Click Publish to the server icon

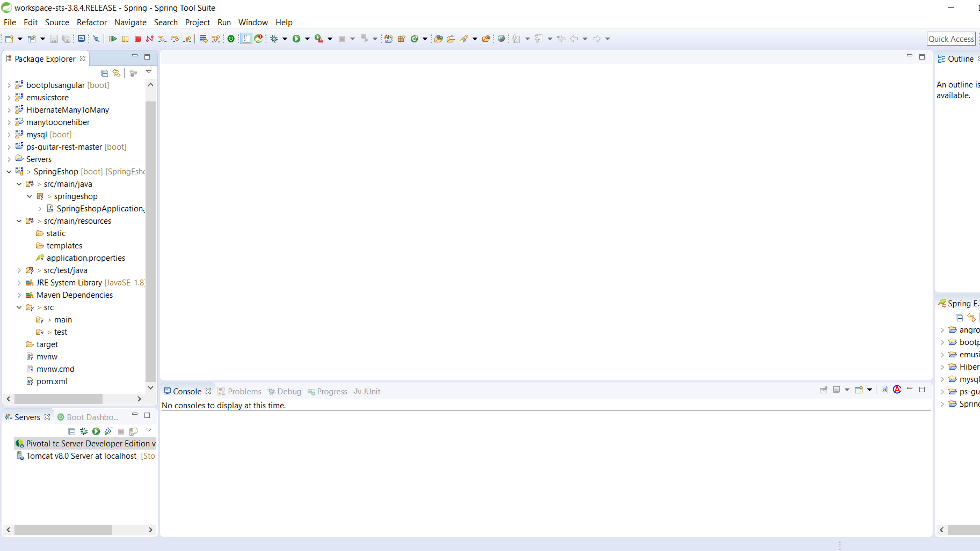point(133,431)
